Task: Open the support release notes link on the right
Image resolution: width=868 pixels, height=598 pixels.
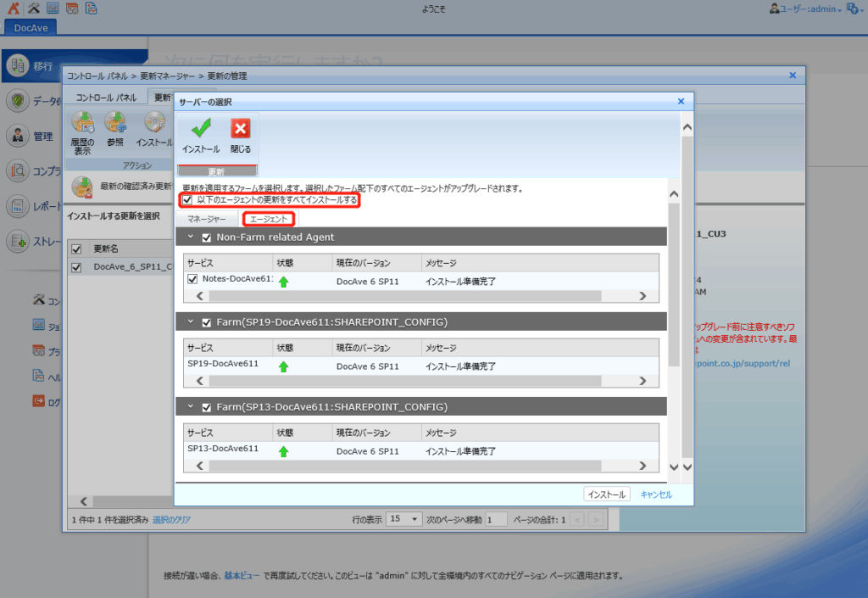Action: pos(743,364)
